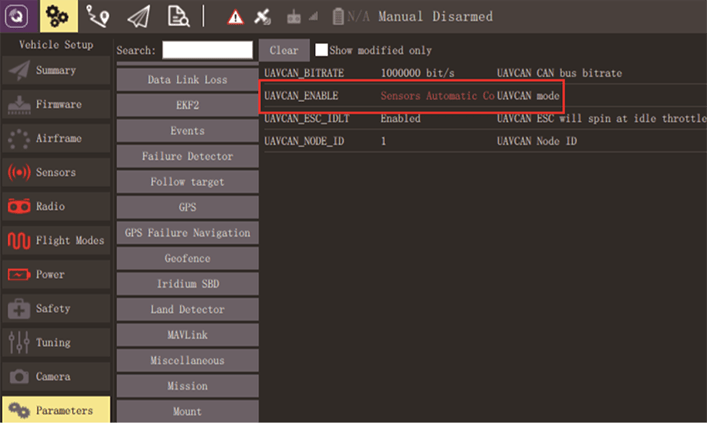Open the Vehicle Setup gears icon
Viewport: 707px width, 423px height.
[x=58, y=16]
